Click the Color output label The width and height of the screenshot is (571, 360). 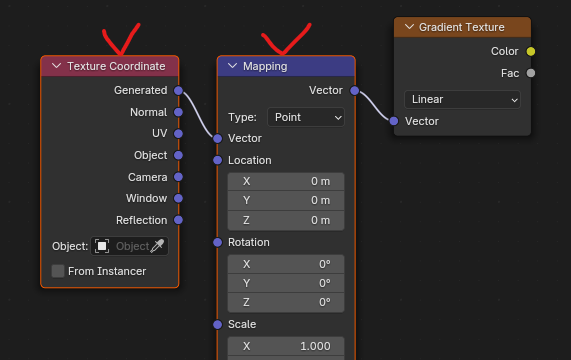[x=504, y=51]
